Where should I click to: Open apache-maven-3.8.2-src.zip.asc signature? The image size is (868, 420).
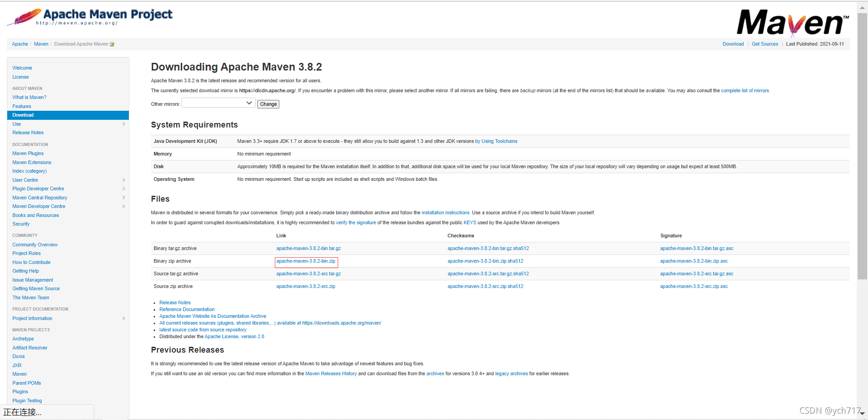(694, 286)
